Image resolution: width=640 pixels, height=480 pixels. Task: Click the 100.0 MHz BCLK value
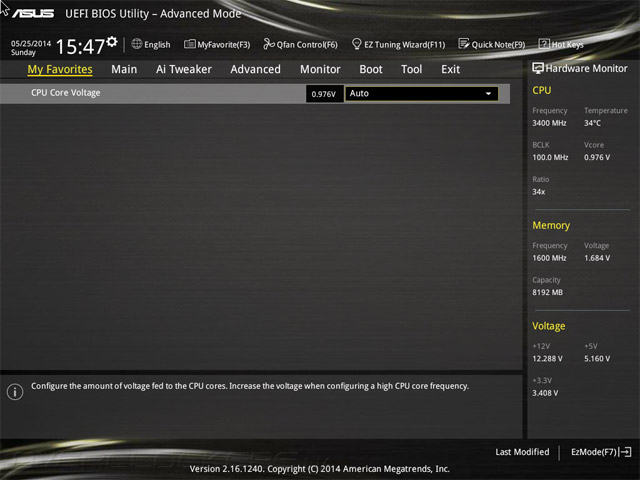coord(550,157)
